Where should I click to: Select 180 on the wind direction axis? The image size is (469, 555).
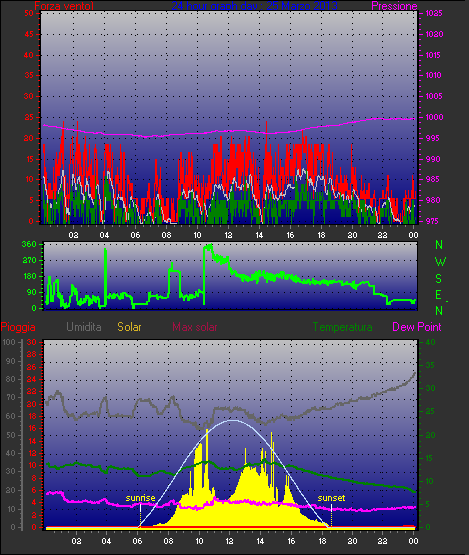29,276
